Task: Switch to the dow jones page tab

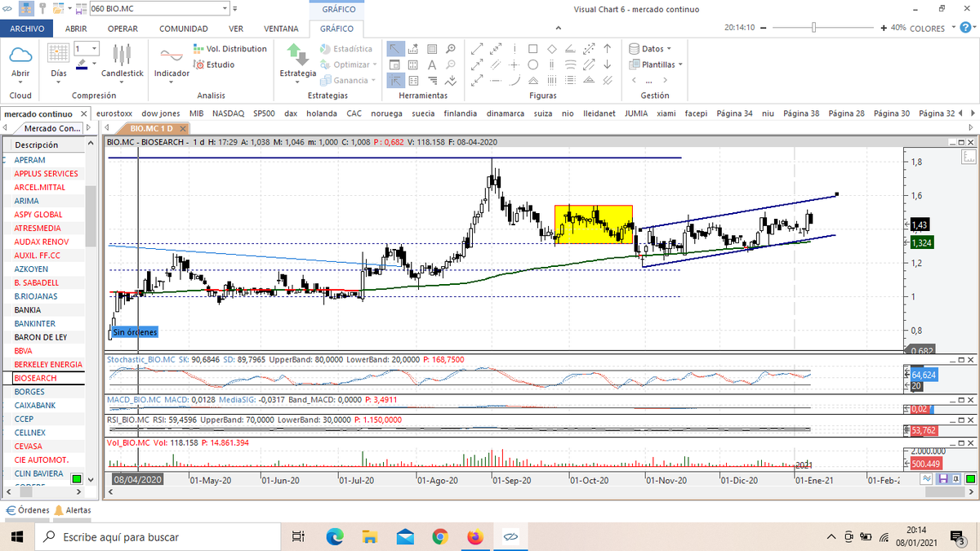Action: point(160,113)
